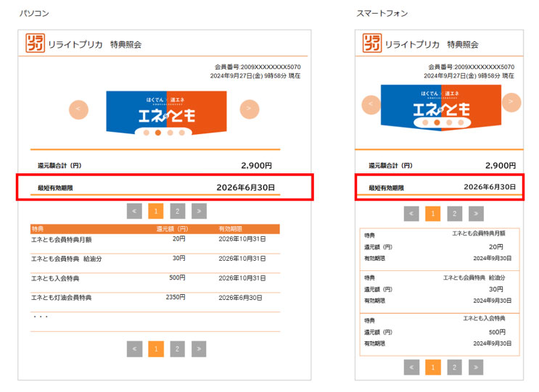Go to next page in lower パソコン pager
Screen dimensions: 539x392
tap(199, 349)
